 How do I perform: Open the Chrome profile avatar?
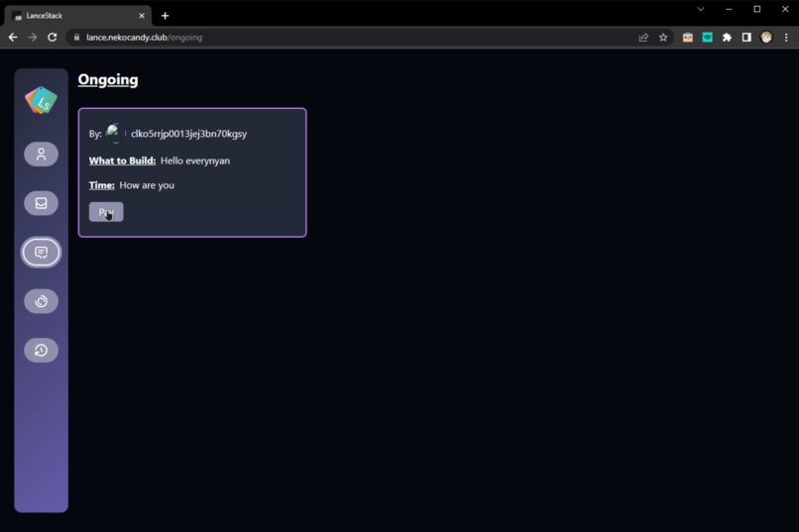[x=766, y=38]
